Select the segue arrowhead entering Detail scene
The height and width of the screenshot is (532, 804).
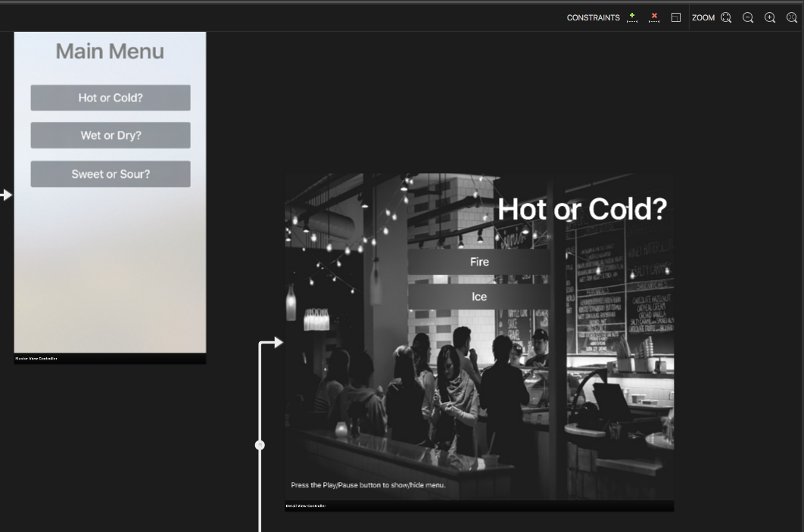pos(278,342)
